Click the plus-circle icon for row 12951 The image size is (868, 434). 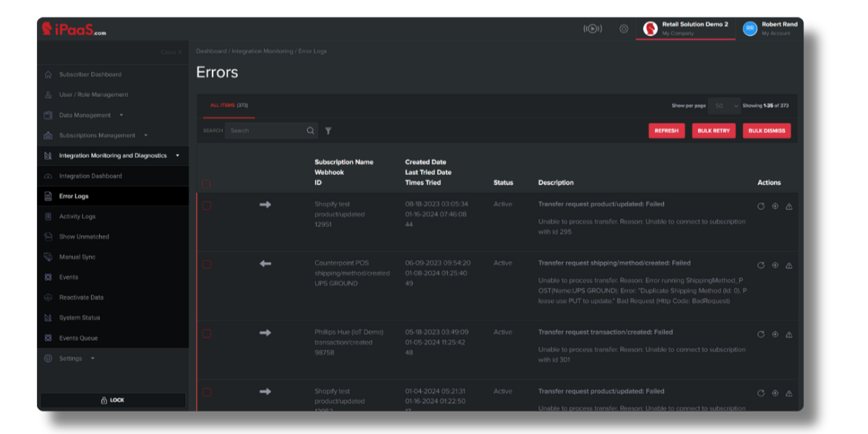(775, 206)
